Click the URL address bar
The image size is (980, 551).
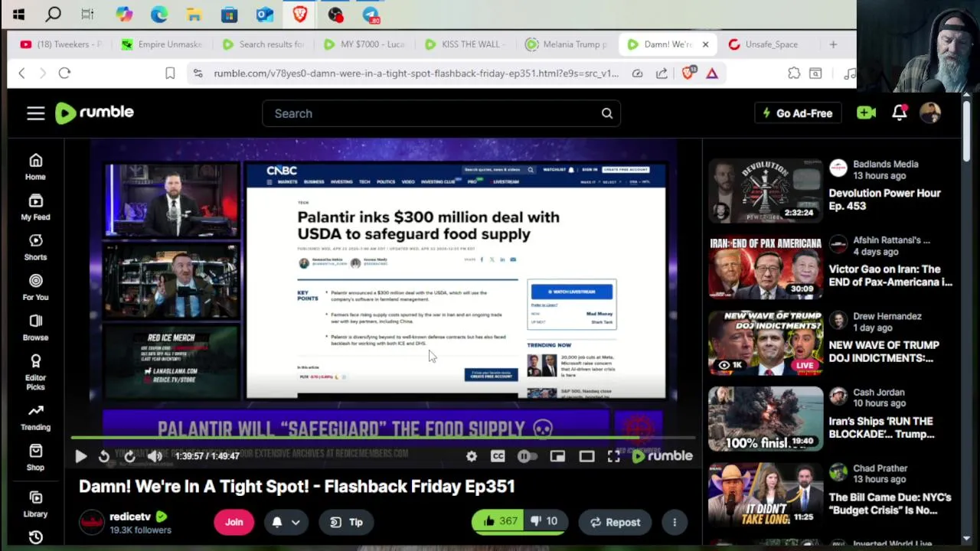(x=416, y=73)
